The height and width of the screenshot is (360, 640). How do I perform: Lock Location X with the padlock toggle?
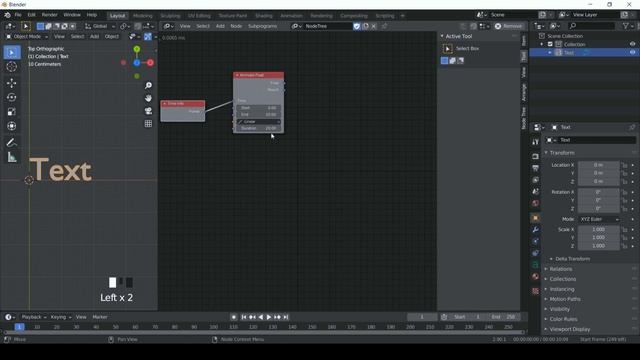click(x=624, y=165)
